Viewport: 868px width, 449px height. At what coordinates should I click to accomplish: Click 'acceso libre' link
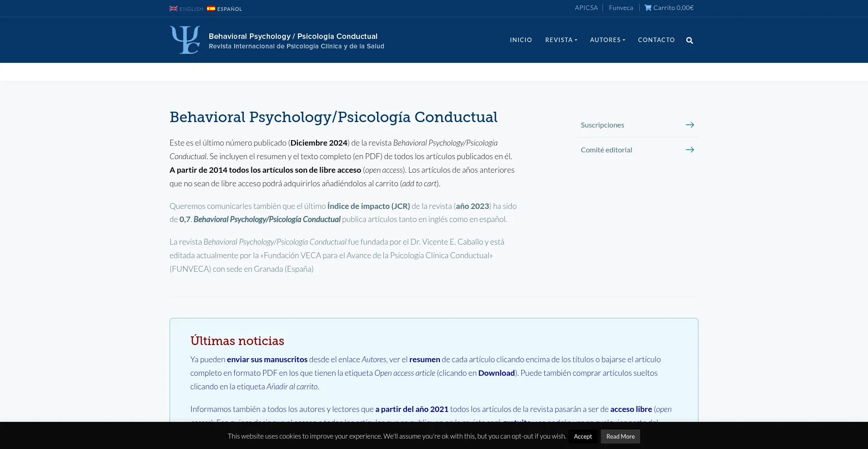click(x=631, y=409)
